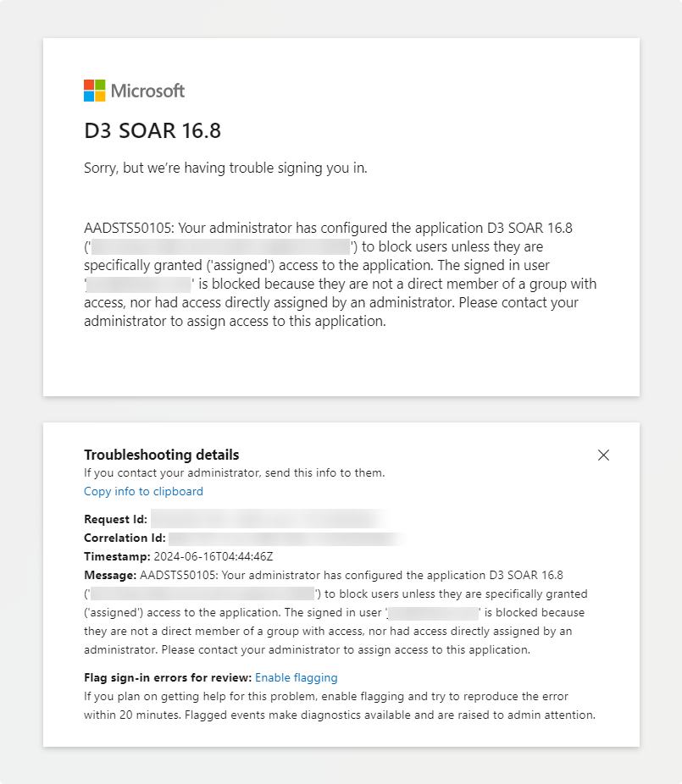682x784 pixels.
Task: Click the Correlation Id label
Action: 125,538
